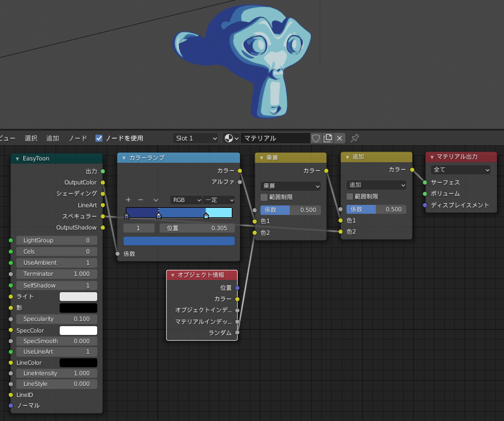Select the rightmost color ramp stop
This screenshot has width=504, height=421.
[207, 216]
